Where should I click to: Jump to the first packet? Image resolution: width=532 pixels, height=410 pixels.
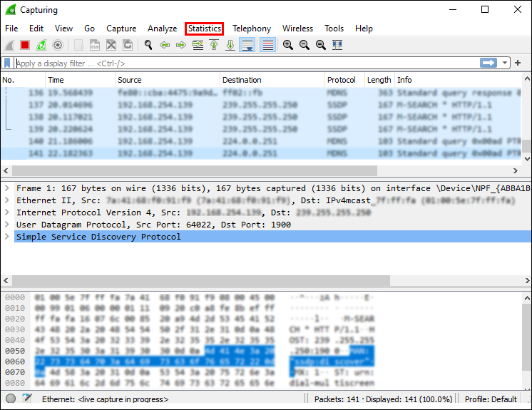(x=213, y=45)
